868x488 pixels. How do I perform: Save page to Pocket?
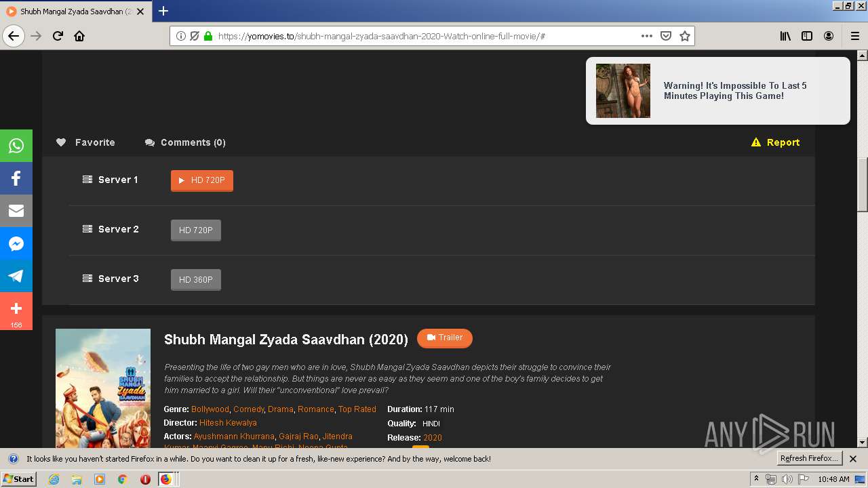click(x=666, y=36)
